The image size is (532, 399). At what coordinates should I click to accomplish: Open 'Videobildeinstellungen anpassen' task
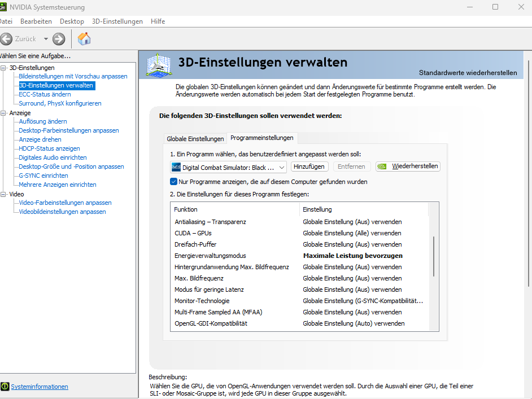pos(62,212)
